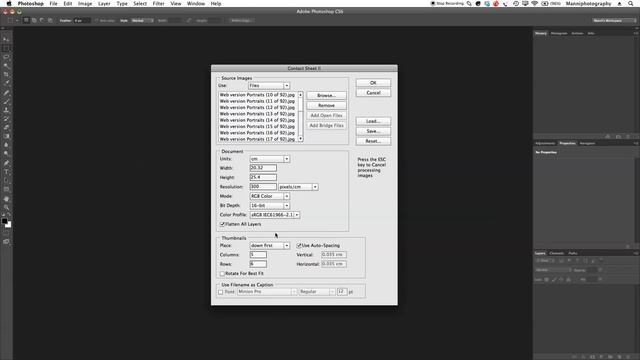Select the Blur tool

(6, 145)
